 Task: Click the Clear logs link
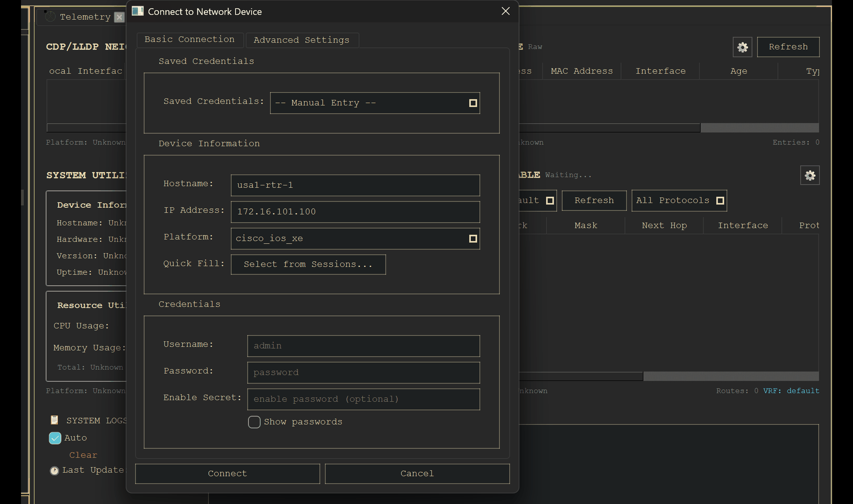[x=83, y=455]
